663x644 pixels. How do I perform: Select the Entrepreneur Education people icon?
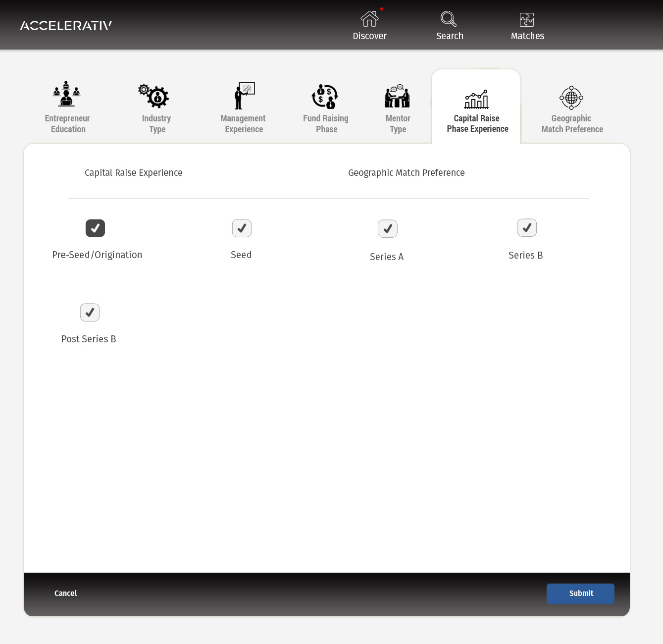(x=67, y=94)
